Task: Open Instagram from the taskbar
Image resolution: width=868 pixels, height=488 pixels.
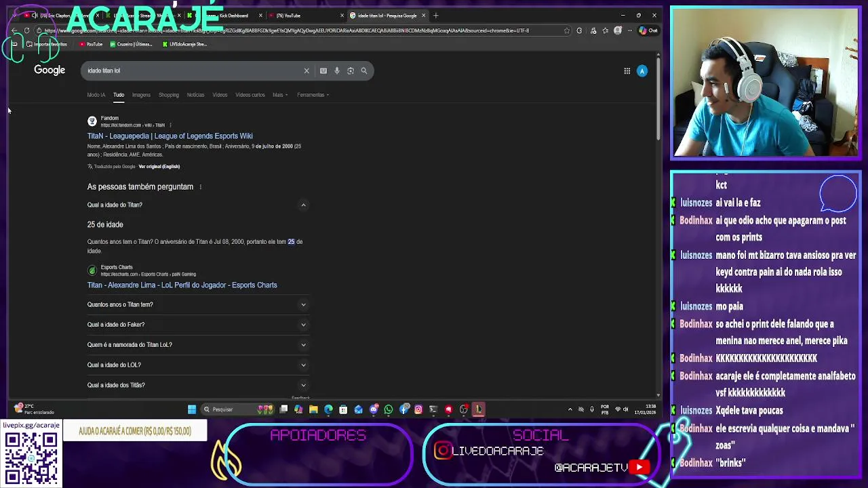Action: pos(418,409)
